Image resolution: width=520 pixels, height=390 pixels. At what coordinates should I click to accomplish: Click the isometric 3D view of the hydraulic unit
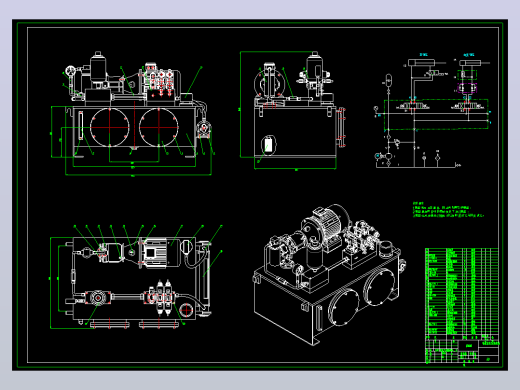tap(329, 275)
